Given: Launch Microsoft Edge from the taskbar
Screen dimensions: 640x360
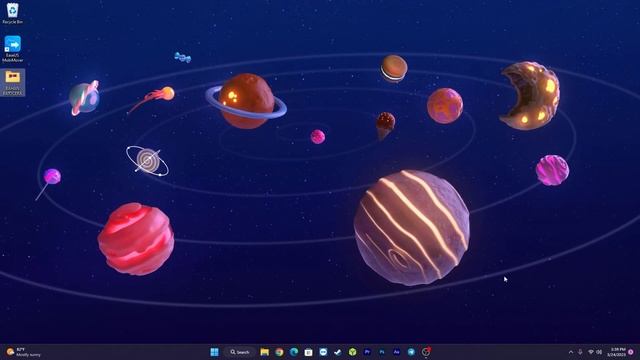Looking at the screenshot, I should point(294,352).
